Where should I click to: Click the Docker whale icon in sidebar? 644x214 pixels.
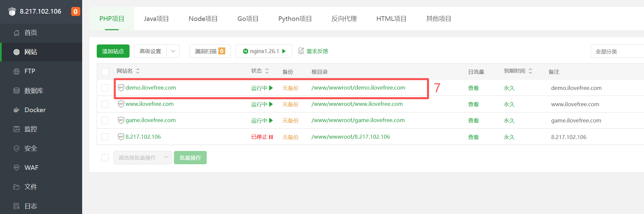pyautogui.click(x=17, y=110)
